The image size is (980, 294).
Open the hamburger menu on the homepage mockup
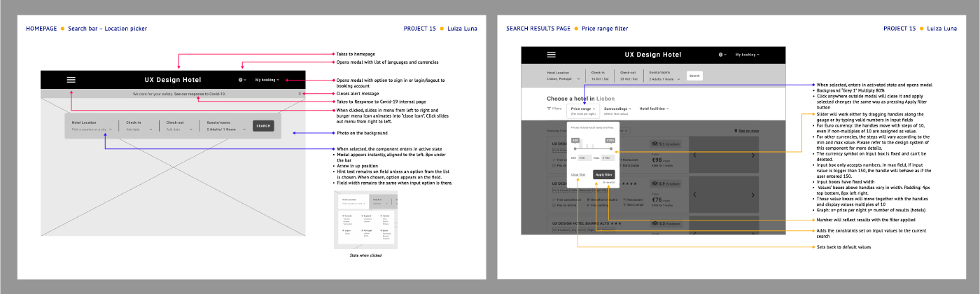point(71,80)
